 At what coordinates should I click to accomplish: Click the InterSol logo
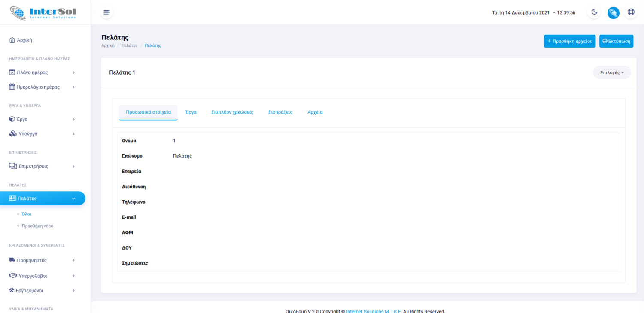point(43,12)
